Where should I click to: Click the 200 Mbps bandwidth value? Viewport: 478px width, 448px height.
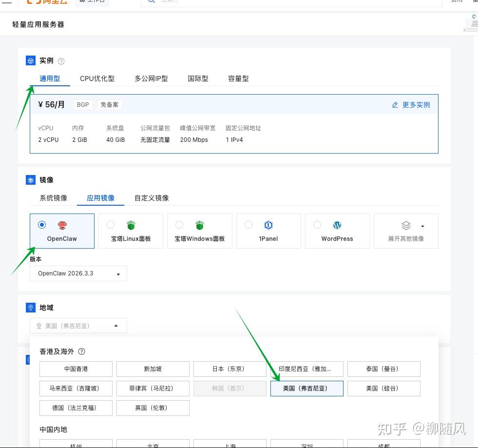pyautogui.click(x=194, y=140)
